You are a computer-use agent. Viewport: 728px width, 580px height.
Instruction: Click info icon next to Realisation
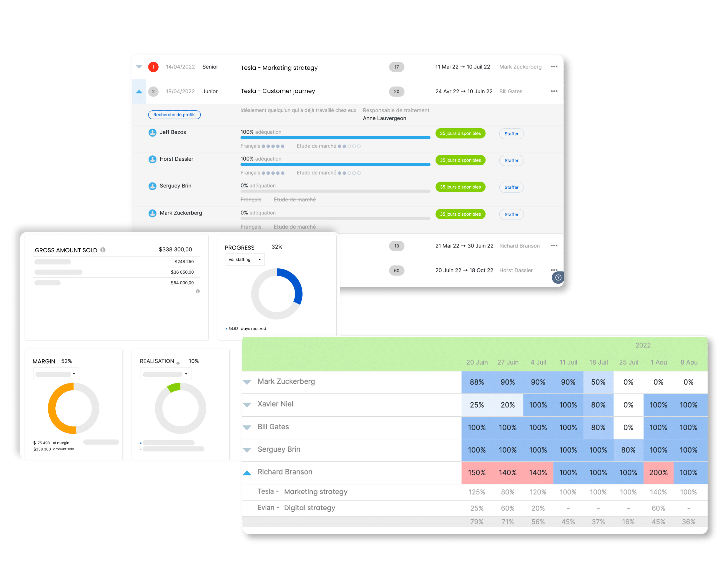click(x=178, y=364)
